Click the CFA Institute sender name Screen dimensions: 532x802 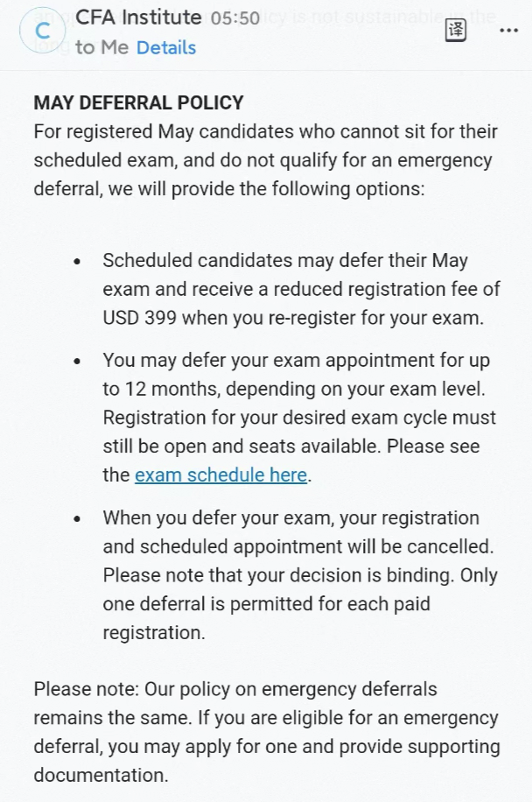[138, 17]
